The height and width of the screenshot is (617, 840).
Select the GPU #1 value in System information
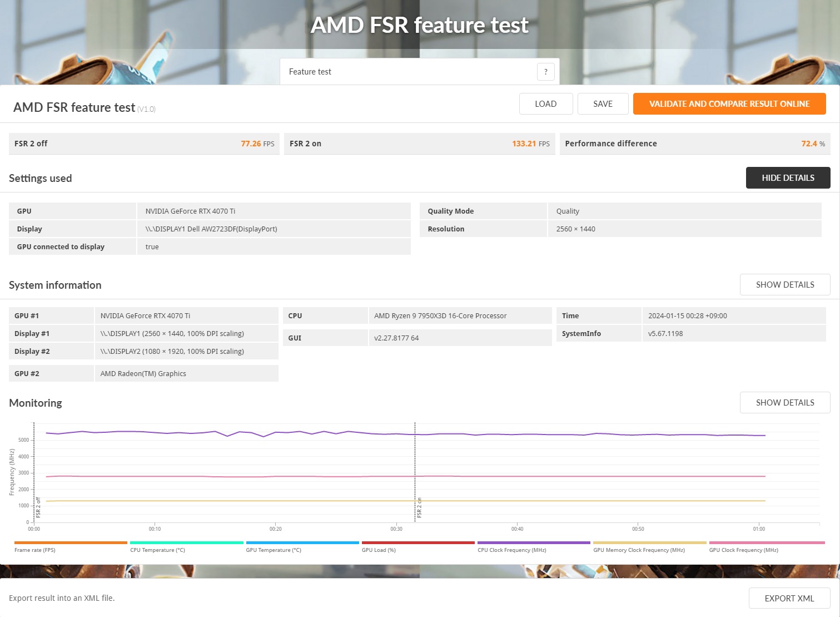click(x=145, y=316)
